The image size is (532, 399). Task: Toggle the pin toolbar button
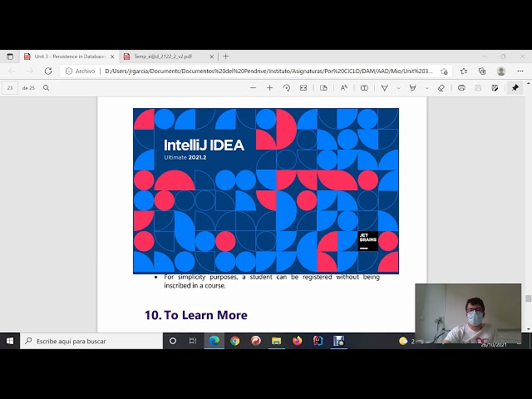515,88
